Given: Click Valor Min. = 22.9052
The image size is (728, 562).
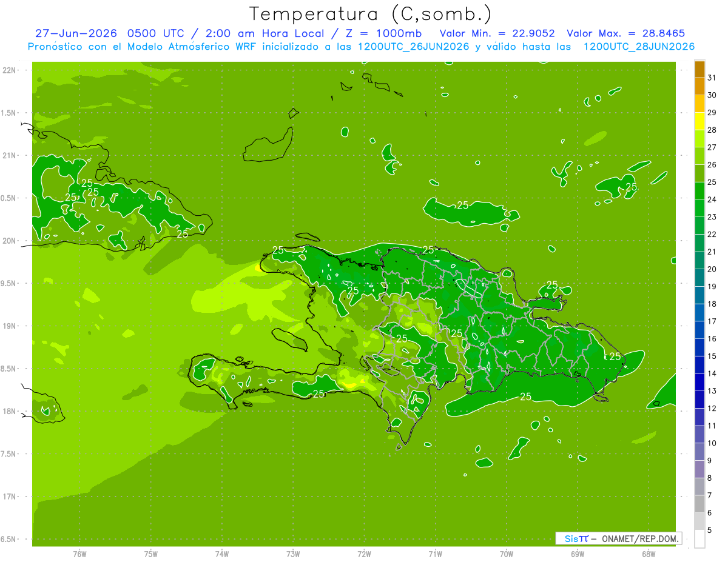Looking at the screenshot, I should click(497, 33).
